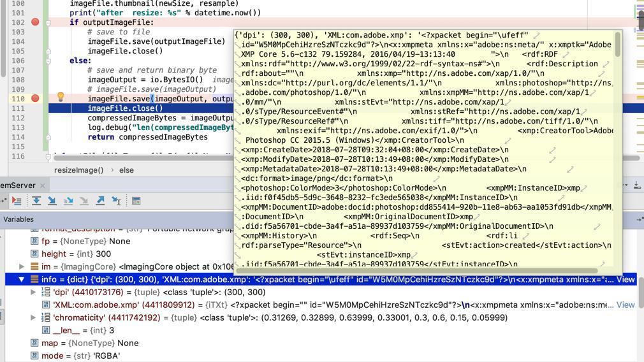Click the Step Out debugger icon
This screenshot has width=644, height=362.
click(100, 201)
